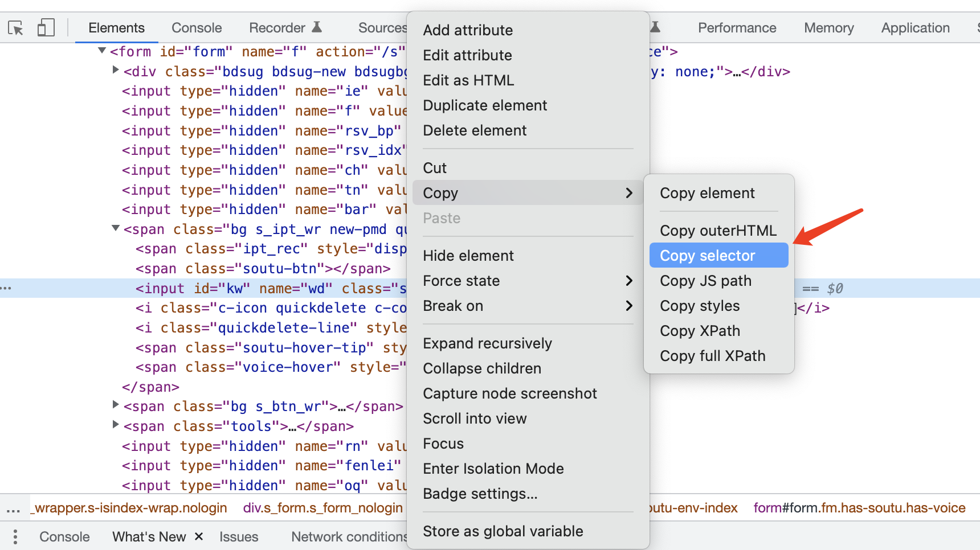Click the form#form breadcrumb link
The height and width of the screenshot is (550, 980).
(859, 508)
